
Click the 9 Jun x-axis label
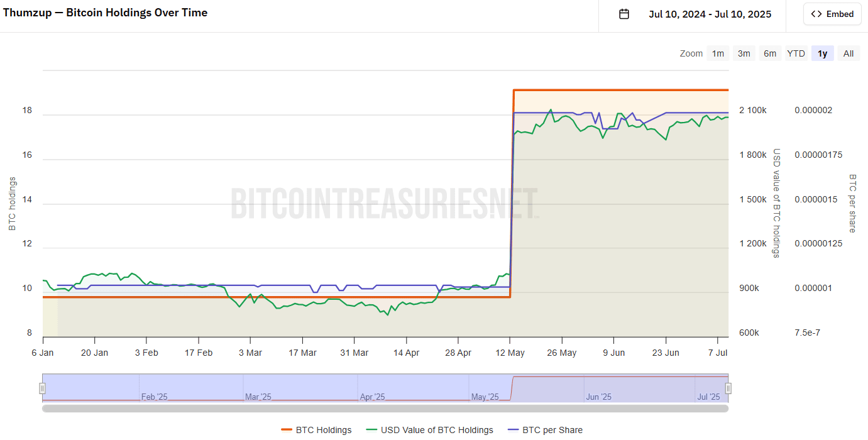pyautogui.click(x=614, y=353)
